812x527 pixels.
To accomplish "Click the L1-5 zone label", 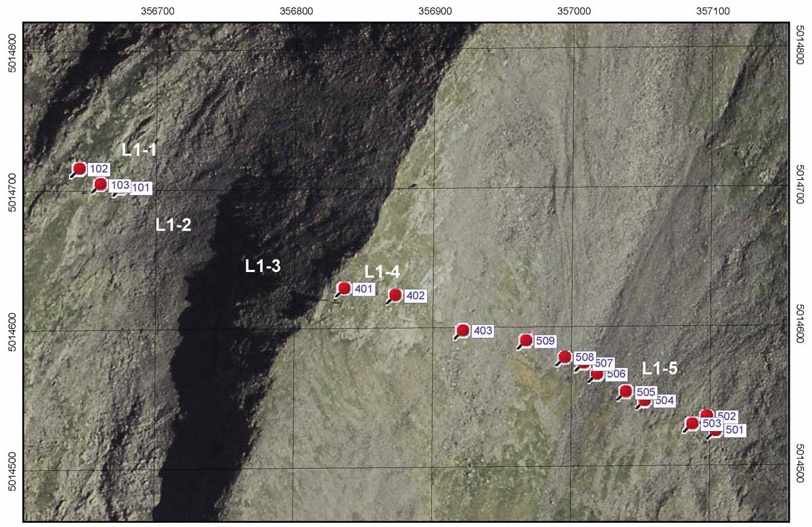I will coord(660,369).
